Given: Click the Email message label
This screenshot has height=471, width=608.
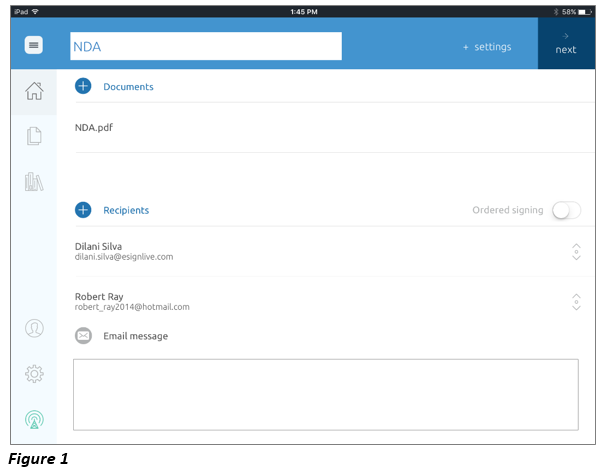Looking at the screenshot, I should (136, 336).
